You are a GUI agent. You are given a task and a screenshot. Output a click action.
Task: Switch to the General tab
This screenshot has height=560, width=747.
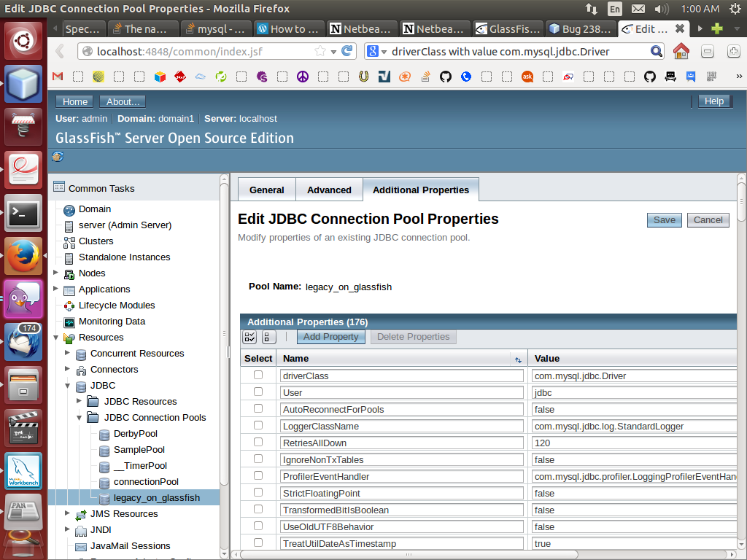click(267, 190)
